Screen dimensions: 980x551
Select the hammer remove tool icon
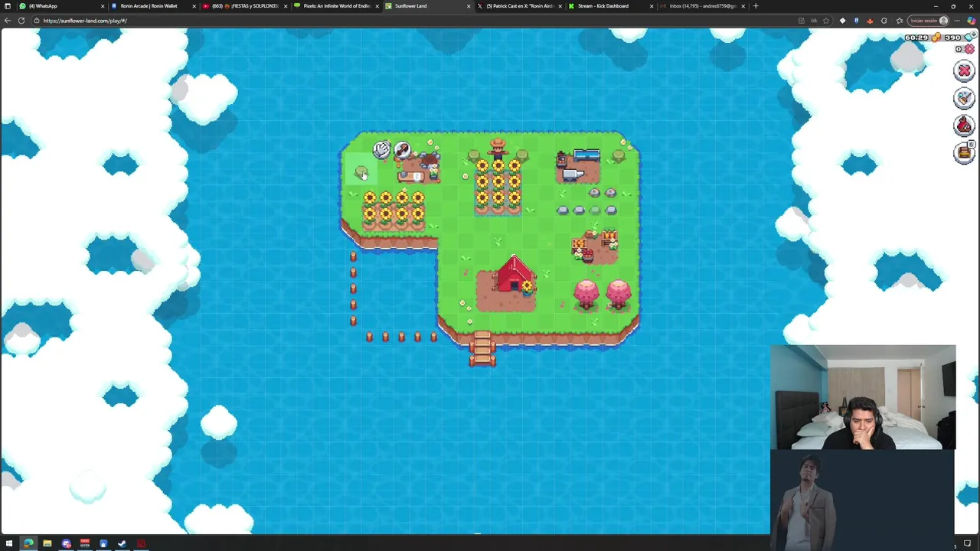point(402,149)
